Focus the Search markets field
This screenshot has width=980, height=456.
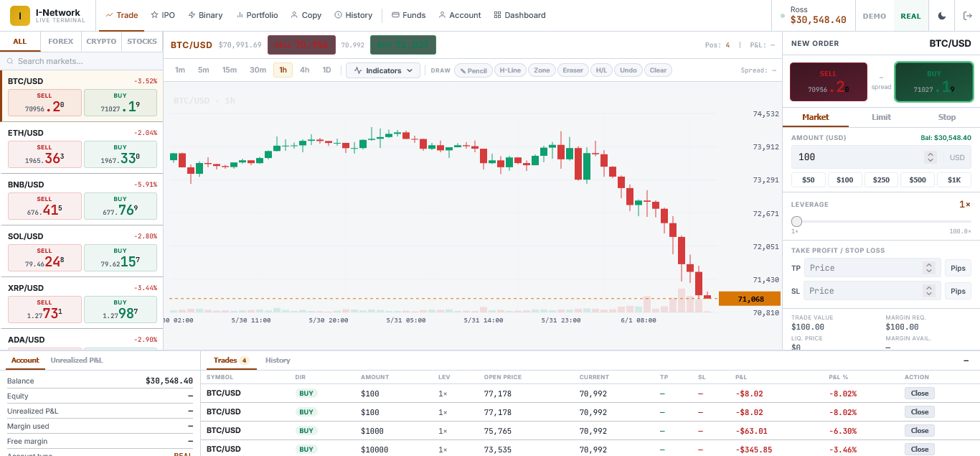81,62
